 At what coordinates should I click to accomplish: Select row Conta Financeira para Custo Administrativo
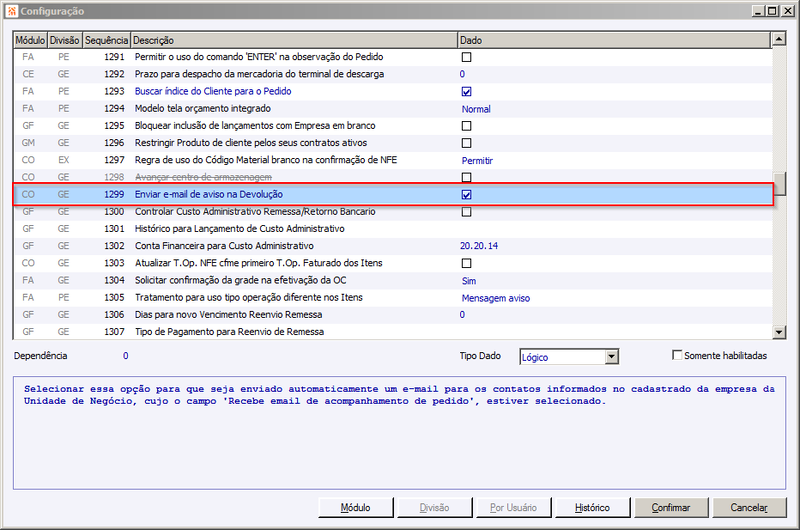[x=392, y=246]
